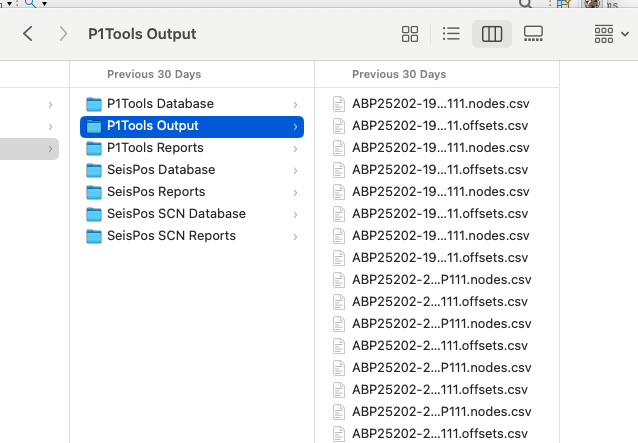Click the topmost CSV file's document icon
This screenshot has width=638, height=443.
(338, 104)
